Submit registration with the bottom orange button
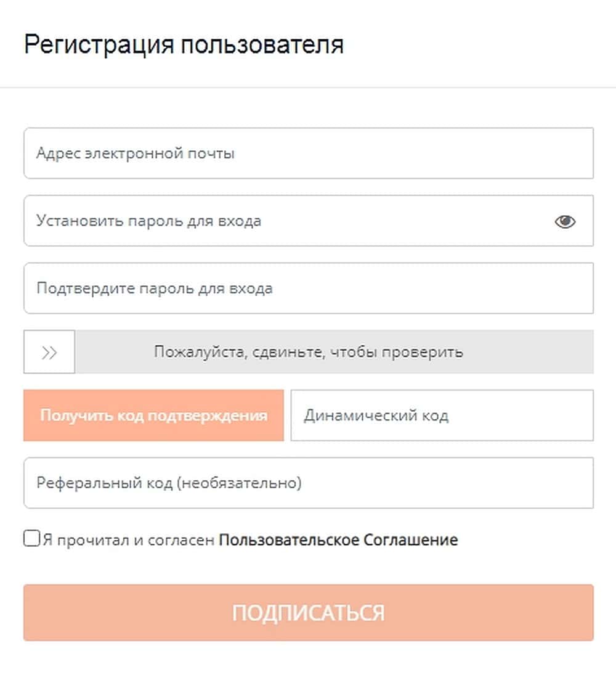Screen dimensions: 616x688 (308, 613)
